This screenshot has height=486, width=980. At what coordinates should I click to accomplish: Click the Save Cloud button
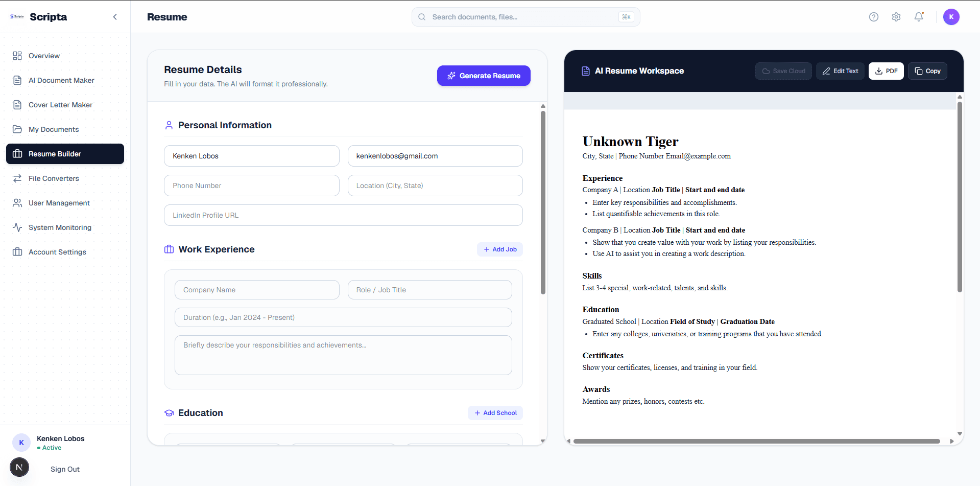[x=783, y=71]
